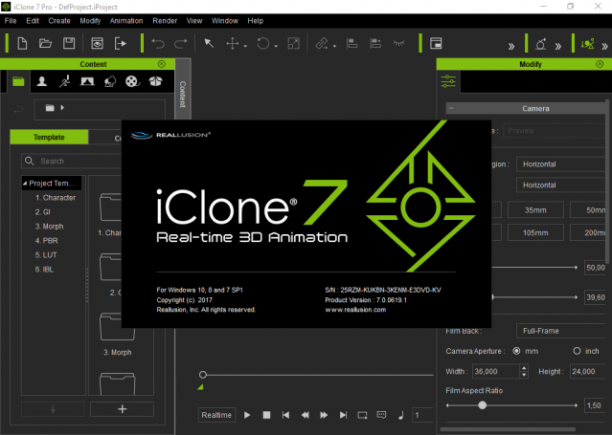The height and width of the screenshot is (435, 612).
Task: Select mm for Camera Aperture
Action: [516, 351]
